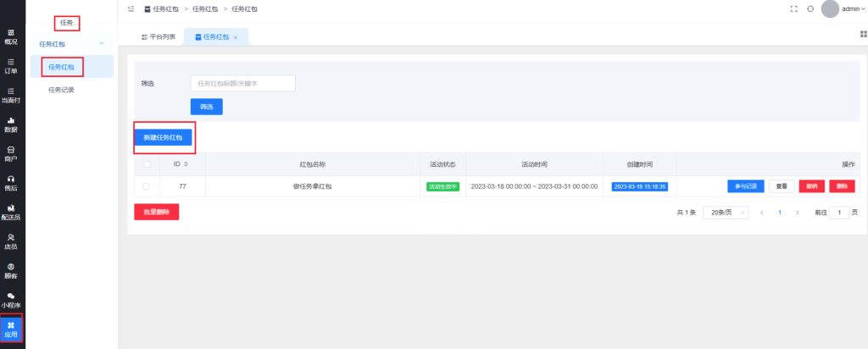Image resolution: width=868 pixels, height=349 pixels.
Task: Open the 概况 overview sidebar icon
Action: coord(12,36)
